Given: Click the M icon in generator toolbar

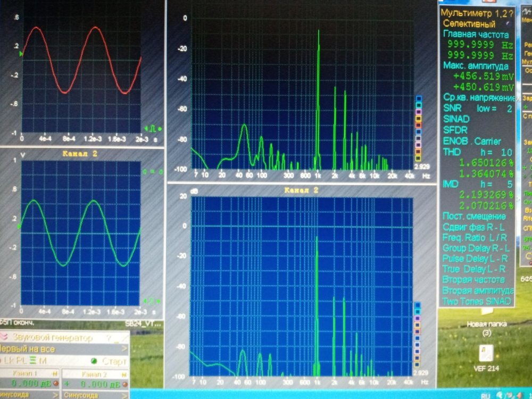Looking at the screenshot, I should [42, 361].
